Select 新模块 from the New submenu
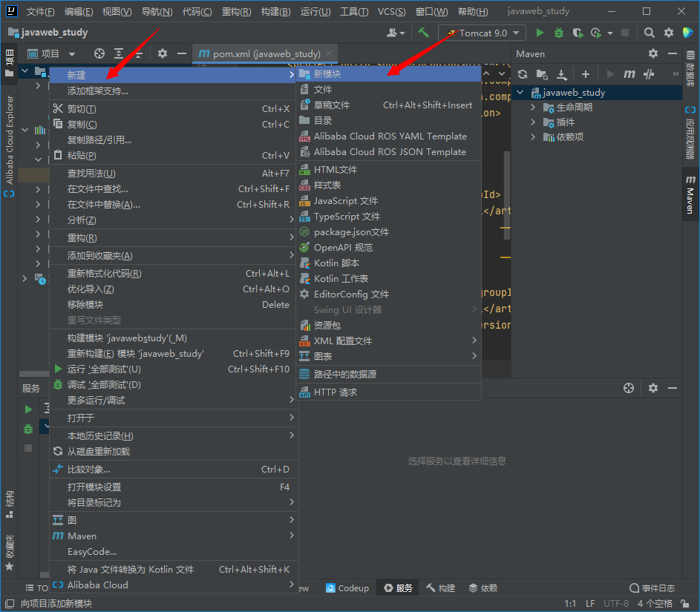This screenshot has height=612, width=700. pos(389,74)
